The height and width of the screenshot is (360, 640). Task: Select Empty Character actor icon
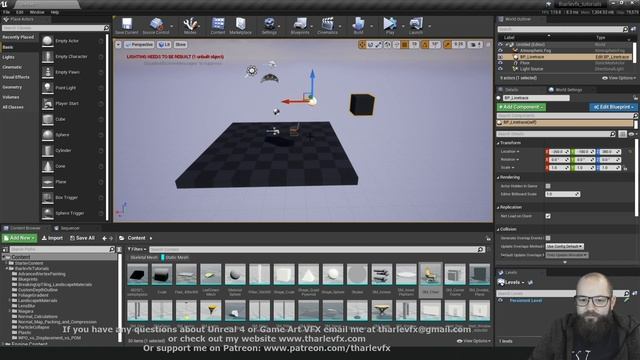pos(47,56)
